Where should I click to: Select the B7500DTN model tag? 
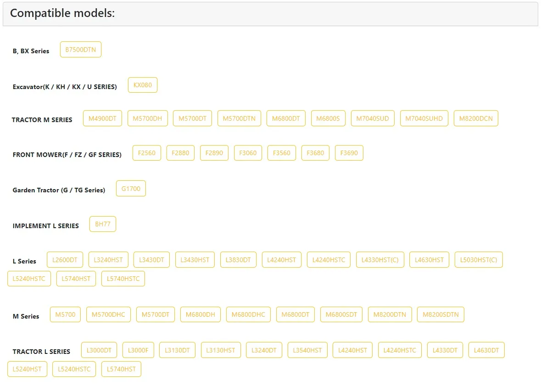pos(80,50)
